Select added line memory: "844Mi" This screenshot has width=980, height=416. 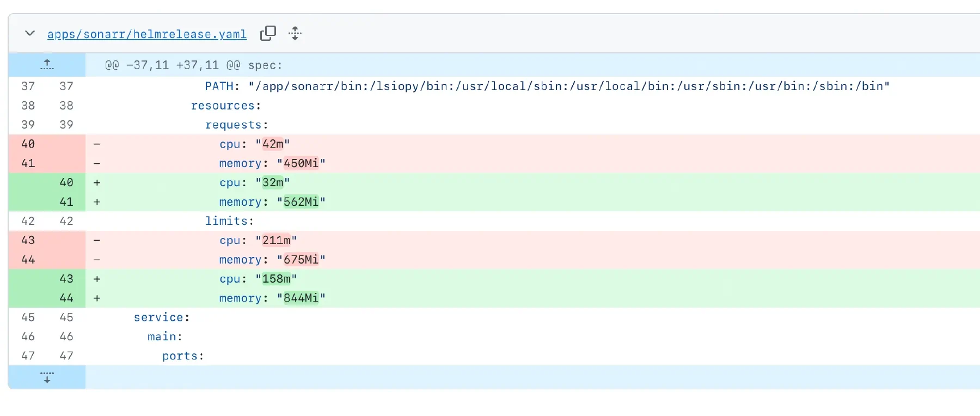click(x=272, y=298)
